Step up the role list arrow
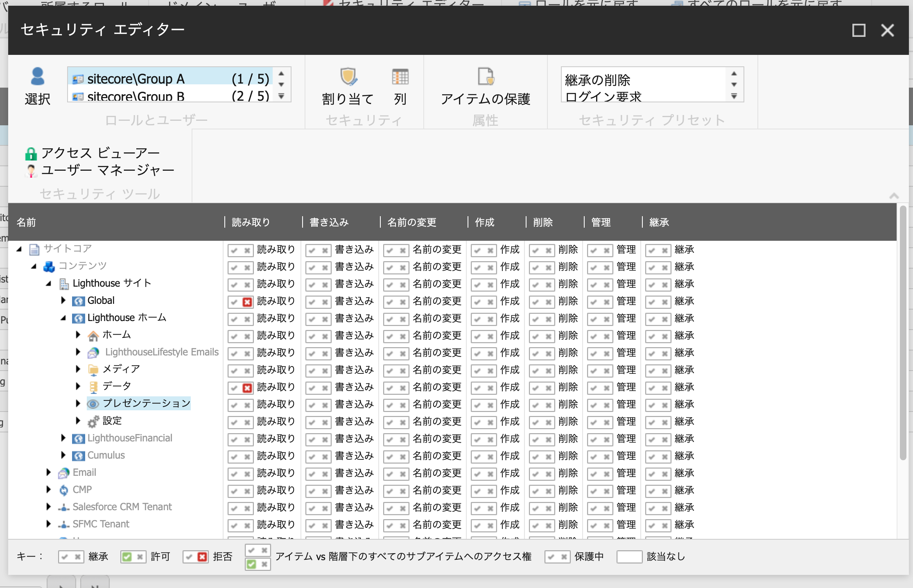This screenshot has height=588, width=913. click(x=281, y=74)
